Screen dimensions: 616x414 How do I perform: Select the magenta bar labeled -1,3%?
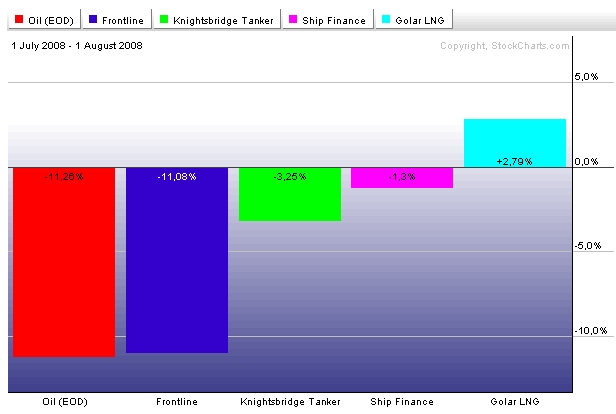pos(402,178)
